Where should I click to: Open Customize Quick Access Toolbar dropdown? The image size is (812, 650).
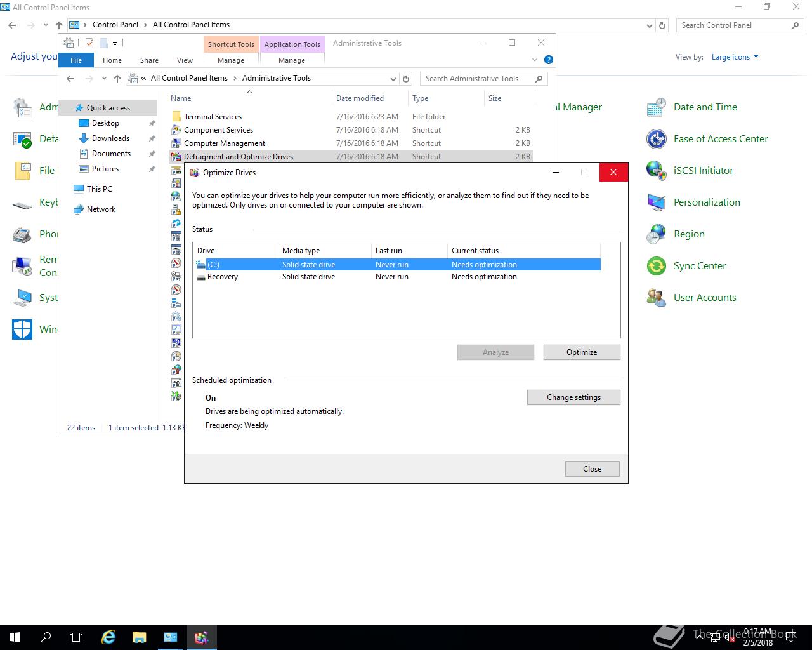[115, 44]
